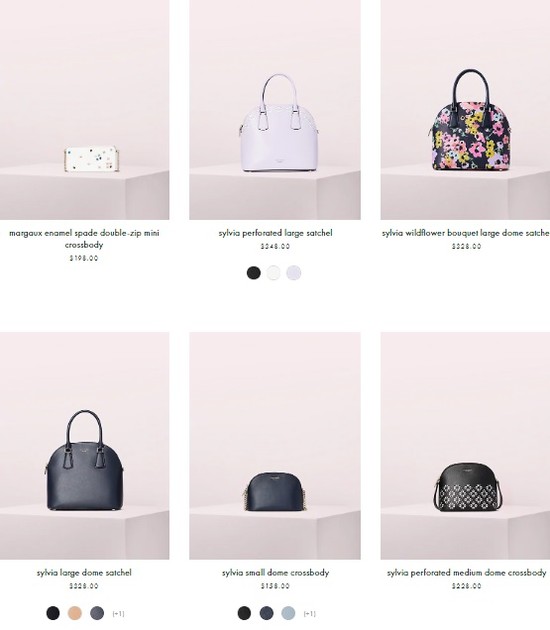Viewport: 550px width, 630px height.
Task: Choose navy swatch for sylvia small dome crossbody
Action: pyautogui.click(x=266, y=613)
